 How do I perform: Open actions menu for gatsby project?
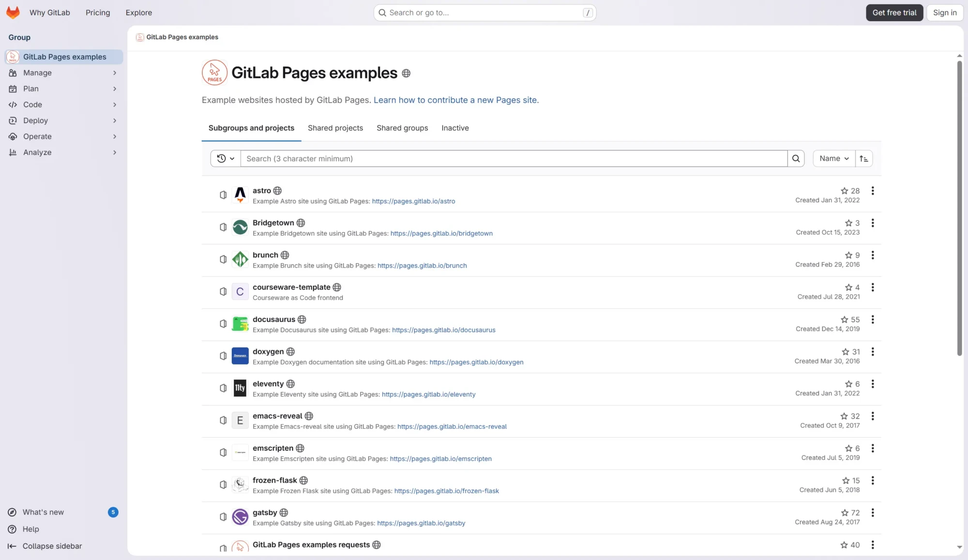click(873, 513)
